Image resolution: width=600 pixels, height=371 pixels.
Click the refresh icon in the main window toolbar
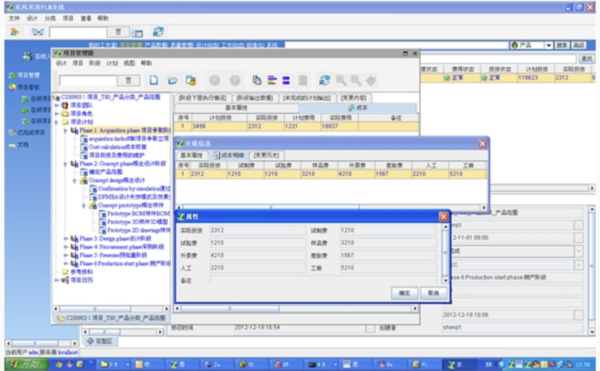coord(158,32)
